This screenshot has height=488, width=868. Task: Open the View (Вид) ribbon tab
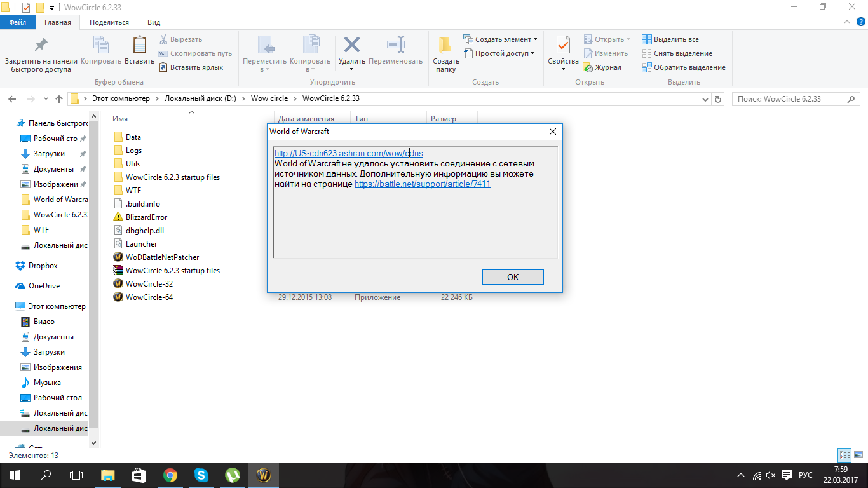[x=154, y=22]
